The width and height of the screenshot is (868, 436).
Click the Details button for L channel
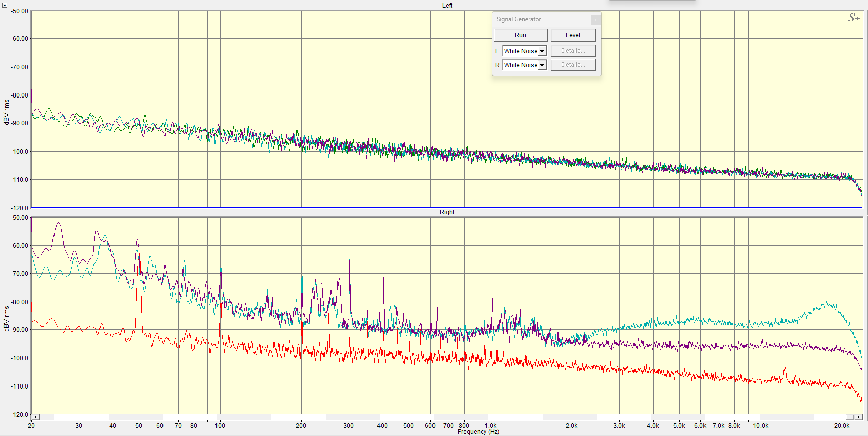click(573, 51)
